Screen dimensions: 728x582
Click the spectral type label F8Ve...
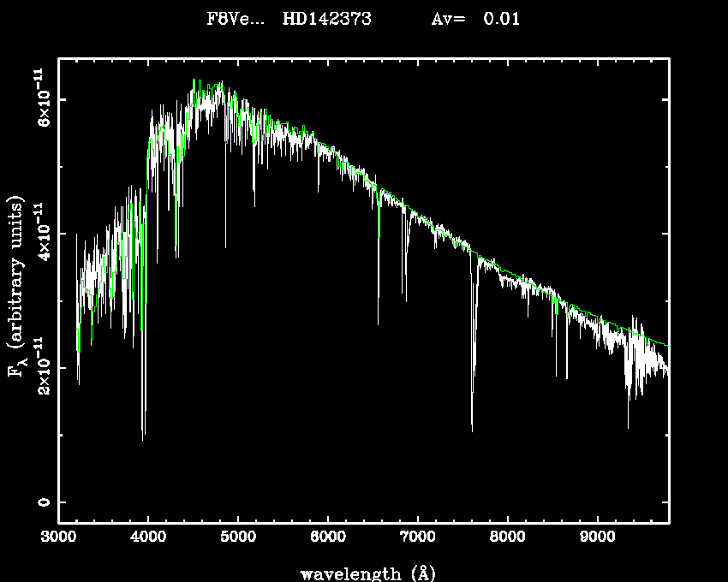click(230, 19)
